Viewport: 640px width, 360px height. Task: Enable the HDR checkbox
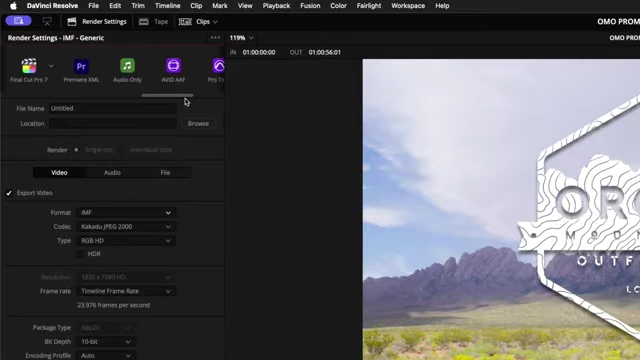point(80,254)
